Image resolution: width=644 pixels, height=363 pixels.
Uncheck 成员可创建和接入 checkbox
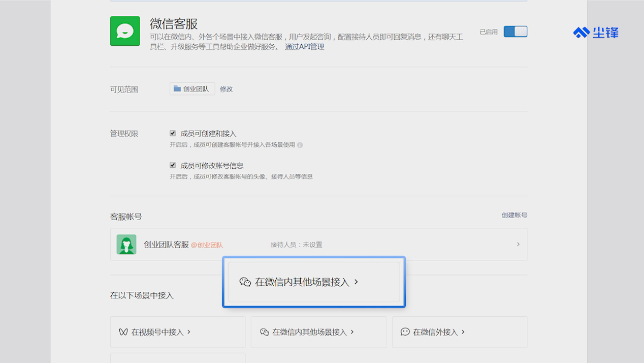pos(173,133)
